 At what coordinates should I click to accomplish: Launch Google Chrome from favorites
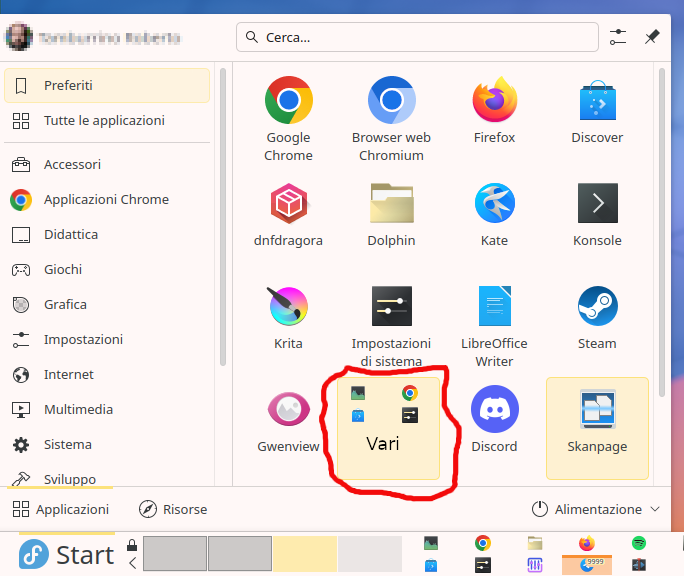pos(288,119)
